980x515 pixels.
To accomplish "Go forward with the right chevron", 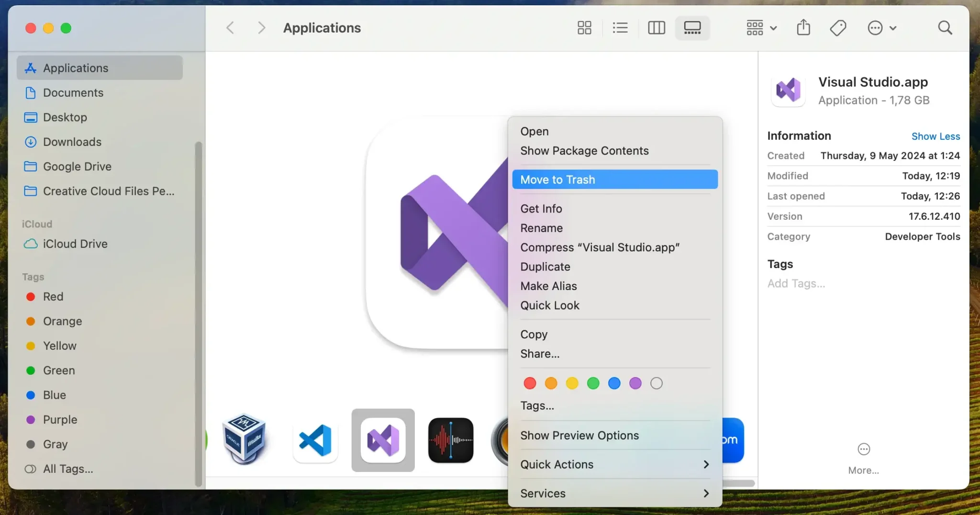I will [261, 28].
